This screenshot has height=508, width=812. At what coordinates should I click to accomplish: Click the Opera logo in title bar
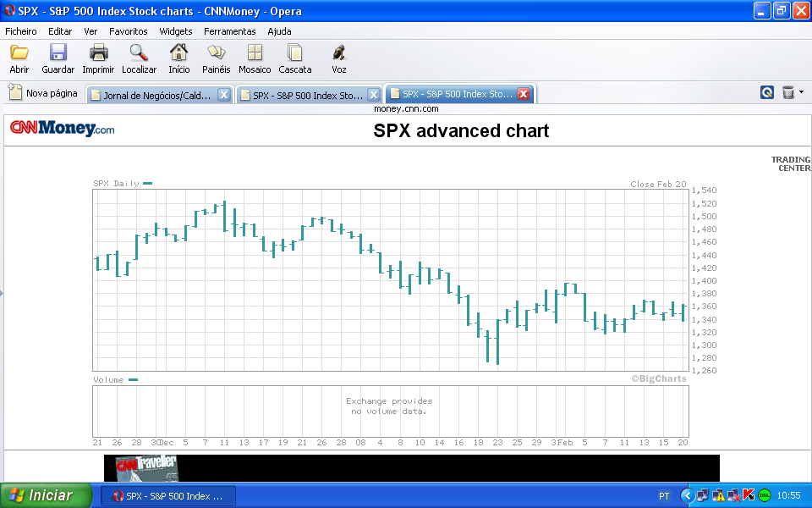pyautogui.click(x=10, y=11)
